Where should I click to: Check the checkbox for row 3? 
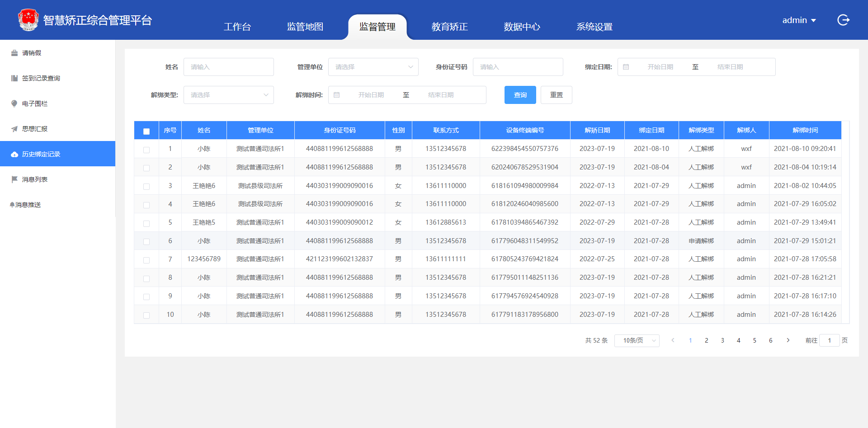tap(146, 187)
